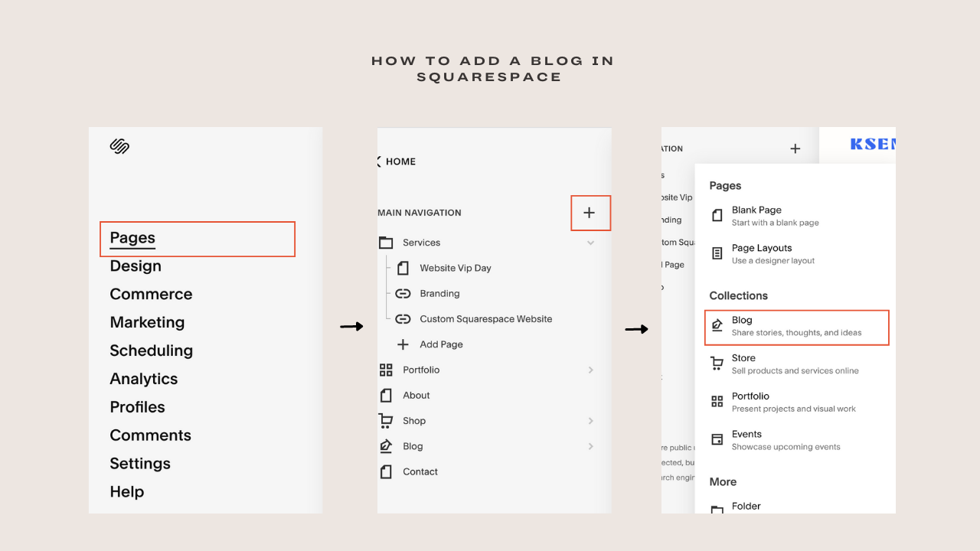Click the plus button next to MAIN NAVIGATION

click(x=590, y=213)
